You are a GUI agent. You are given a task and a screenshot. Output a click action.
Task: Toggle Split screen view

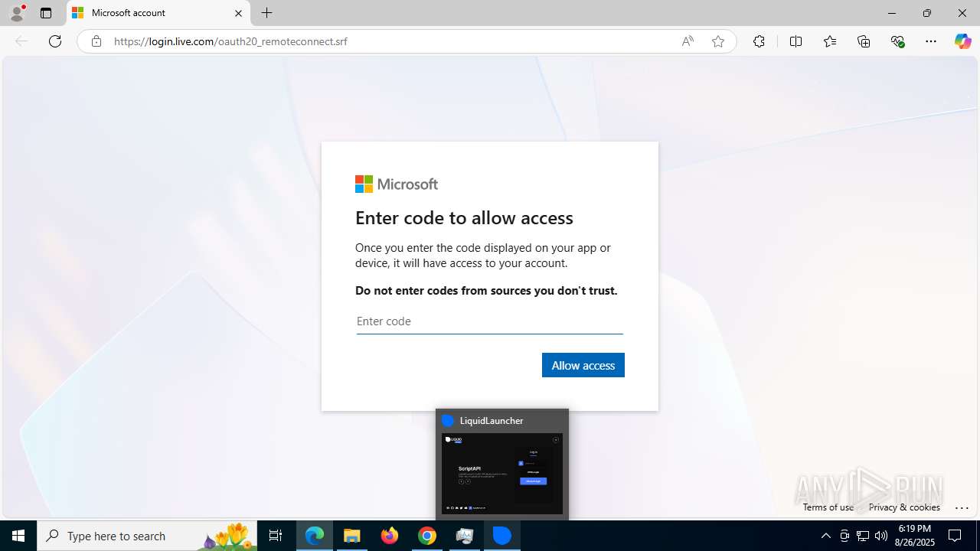(x=795, y=41)
